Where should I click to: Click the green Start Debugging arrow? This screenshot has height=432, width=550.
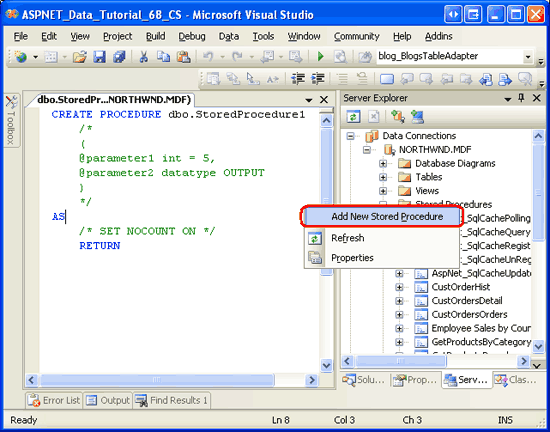(321, 56)
